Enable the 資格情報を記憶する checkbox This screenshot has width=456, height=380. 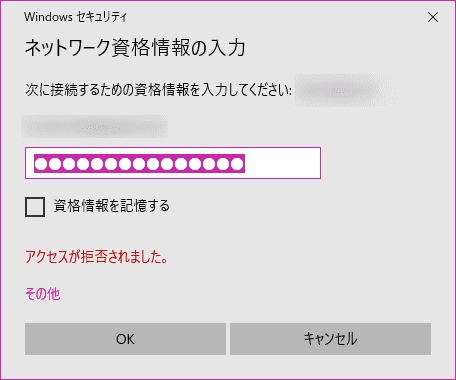click(x=35, y=207)
